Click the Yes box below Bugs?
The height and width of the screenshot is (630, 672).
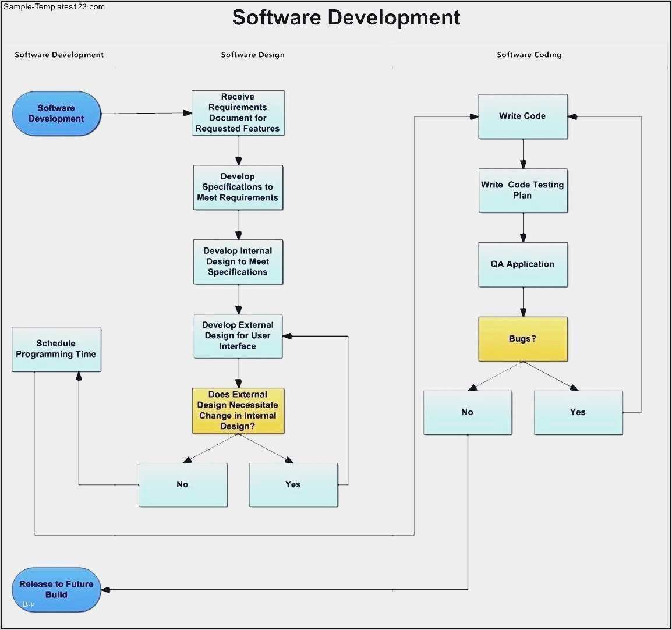pyautogui.click(x=578, y=412)
